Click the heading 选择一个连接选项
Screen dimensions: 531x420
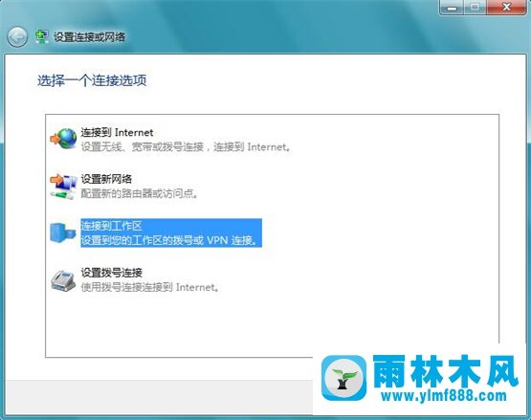tap(92, 80)
